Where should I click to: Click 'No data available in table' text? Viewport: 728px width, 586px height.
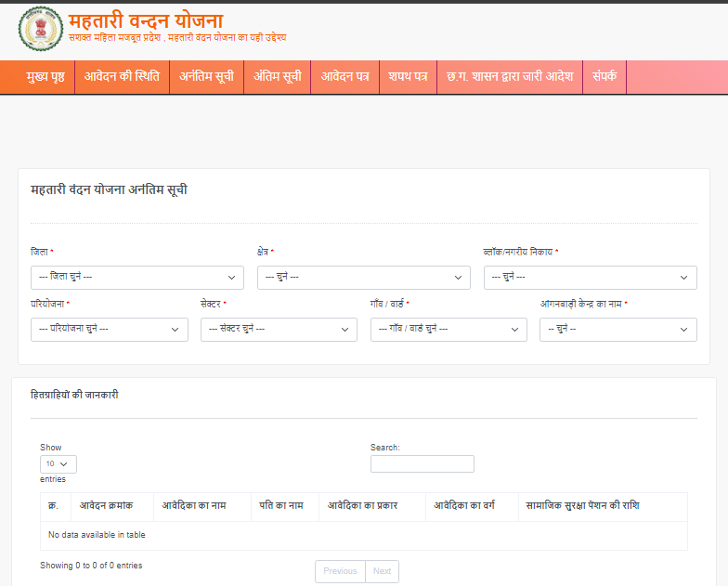[x=97, y=535]
